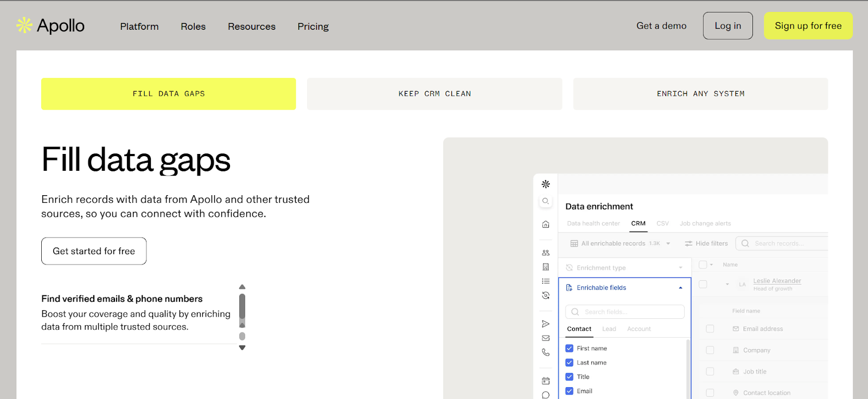
Task: Switch to the Account fields tab
Action: click(639, 329)
